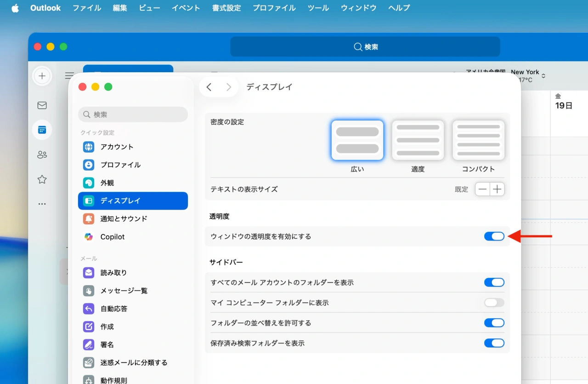Open 読み取り settings

pyautogui.click(x=133, y=273)
